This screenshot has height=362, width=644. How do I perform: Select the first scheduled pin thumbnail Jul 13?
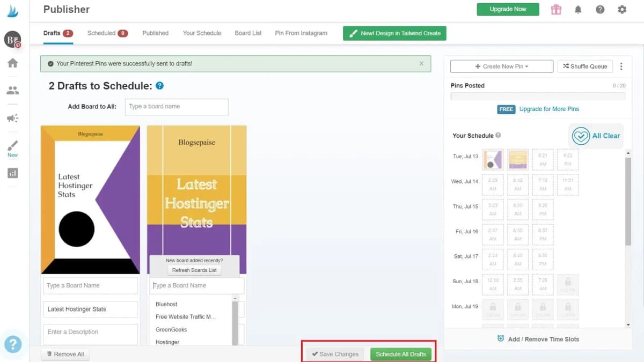click(x=493, y=159)
